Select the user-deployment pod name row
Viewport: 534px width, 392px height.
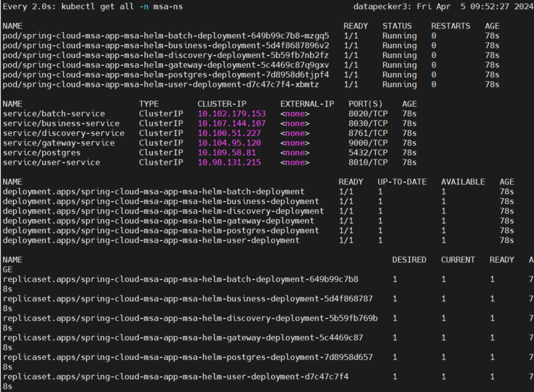pos(161,85)
